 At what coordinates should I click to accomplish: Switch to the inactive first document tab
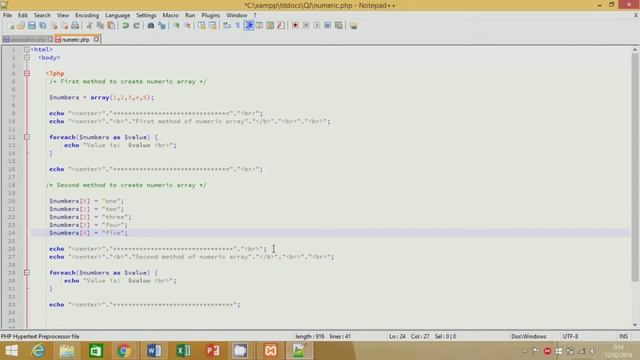[27, 40]
